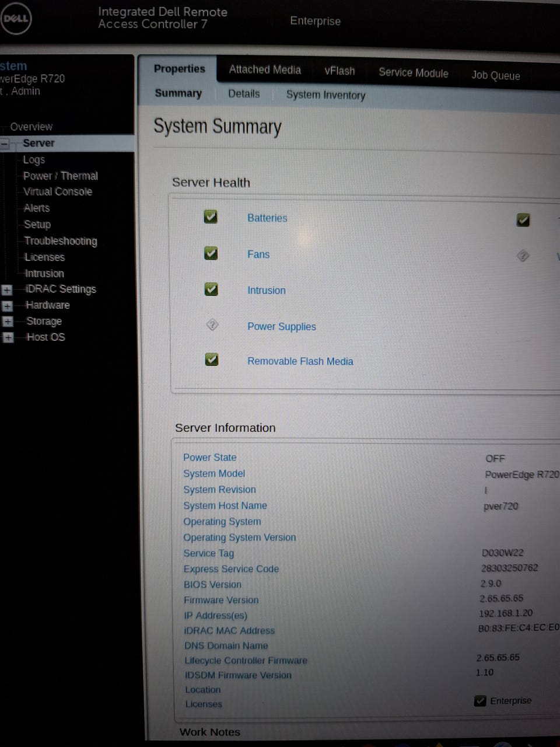The image size is (560, 747).
Task: Click the Dell logo icon
Action: [16, 19]
